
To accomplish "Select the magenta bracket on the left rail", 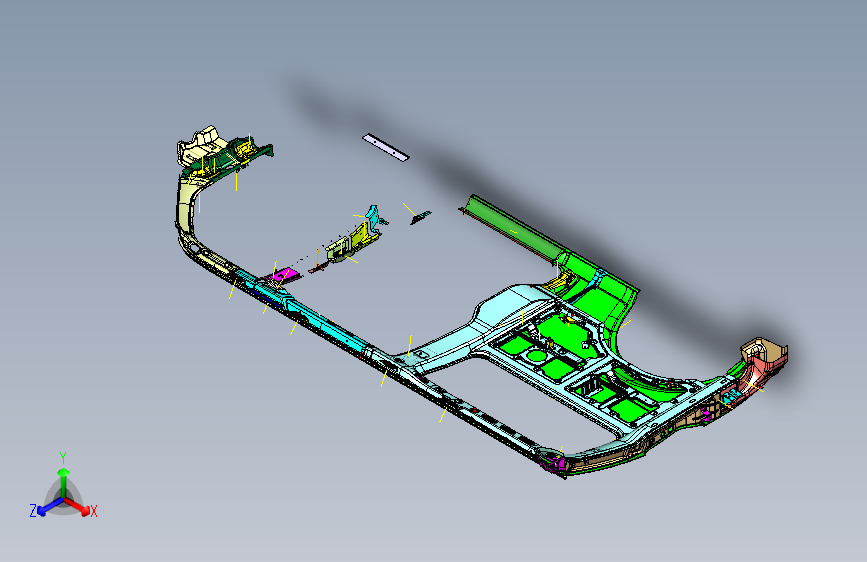I will [285, 274].
